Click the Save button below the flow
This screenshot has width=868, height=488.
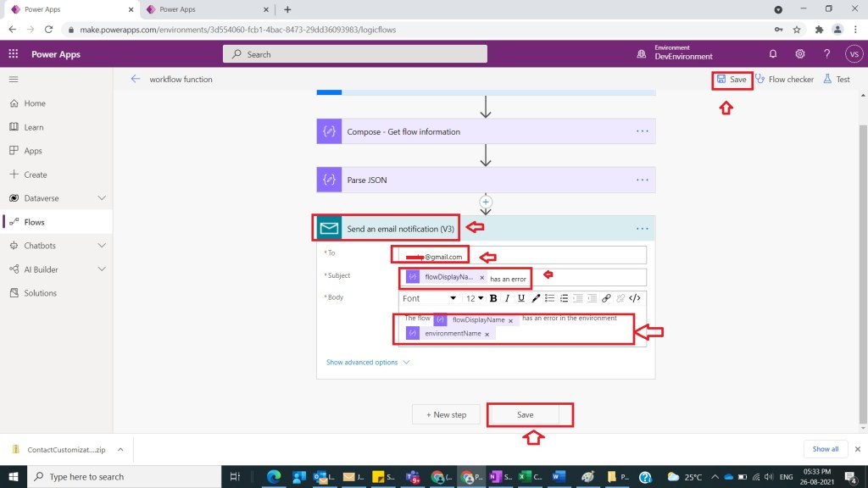click(x=526, y=414)
